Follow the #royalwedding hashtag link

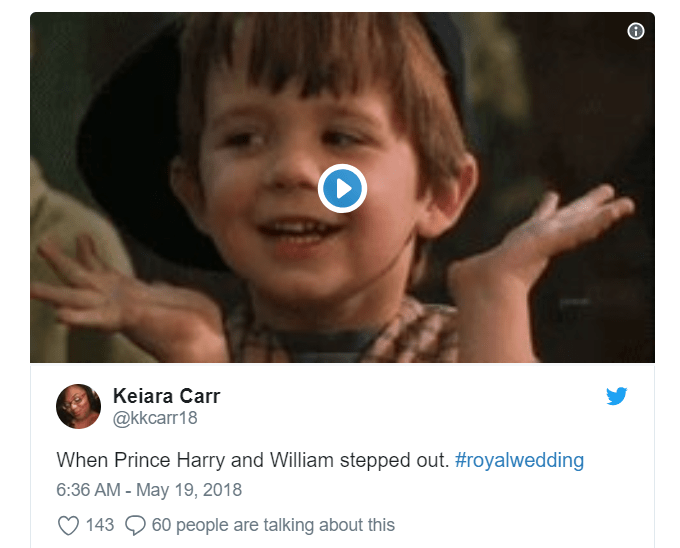[519, 461]
